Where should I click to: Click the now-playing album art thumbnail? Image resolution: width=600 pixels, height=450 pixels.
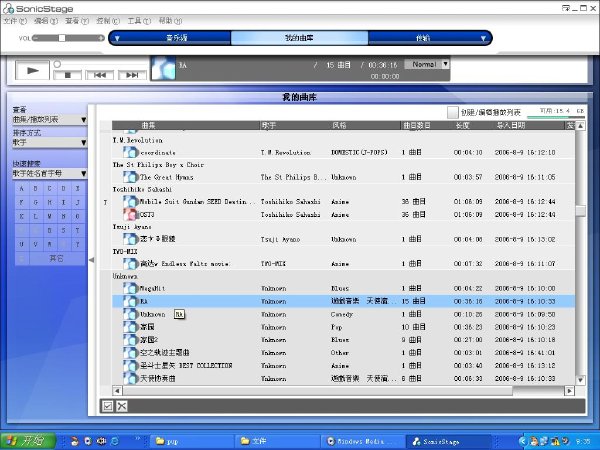coord(163,68)
